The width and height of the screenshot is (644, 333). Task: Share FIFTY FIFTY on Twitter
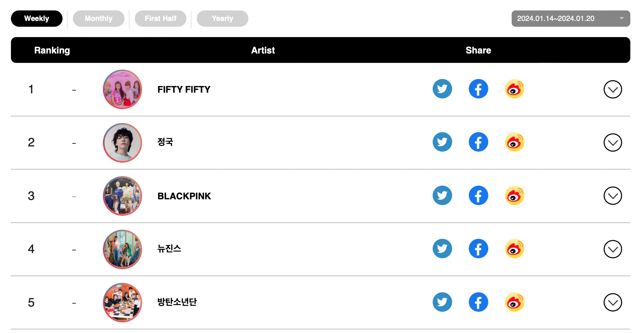pos(442,89)
